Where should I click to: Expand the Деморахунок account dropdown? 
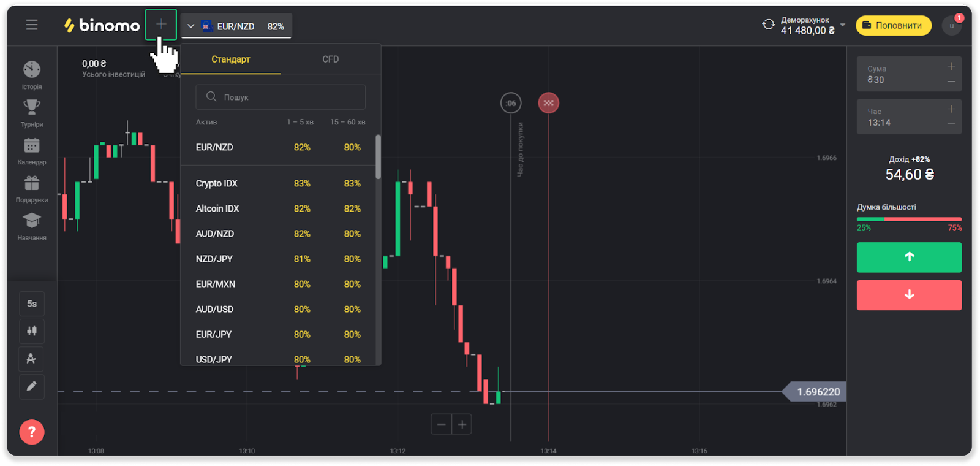tap(843, 25)
